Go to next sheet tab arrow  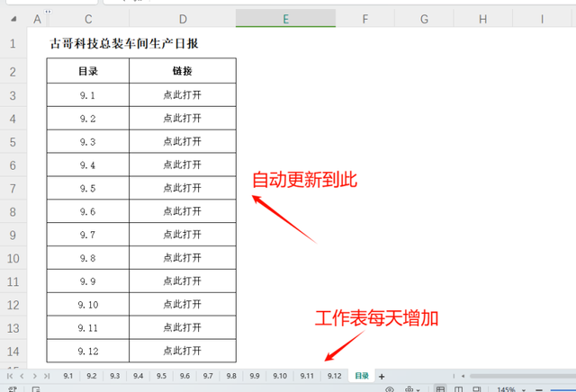pos(34,376)
